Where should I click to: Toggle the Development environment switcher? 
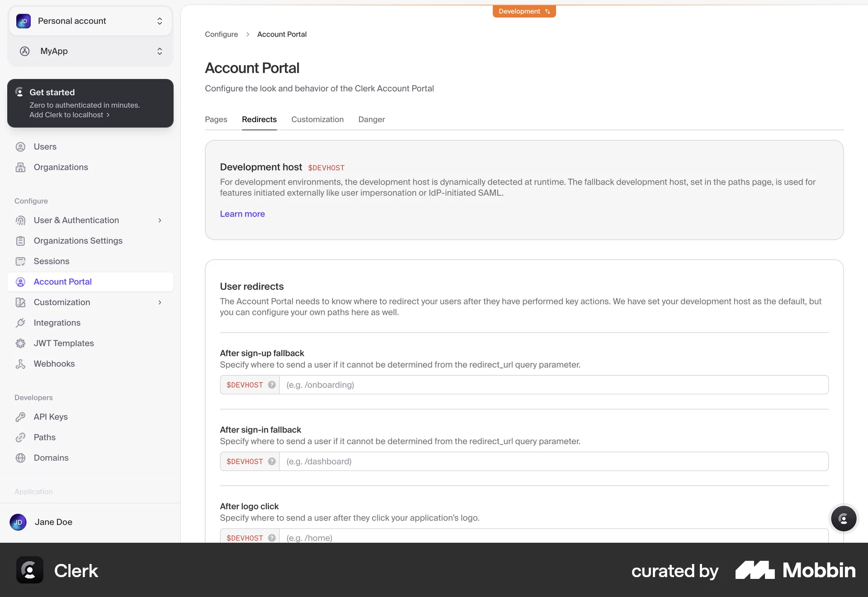(x=524, y=11)
